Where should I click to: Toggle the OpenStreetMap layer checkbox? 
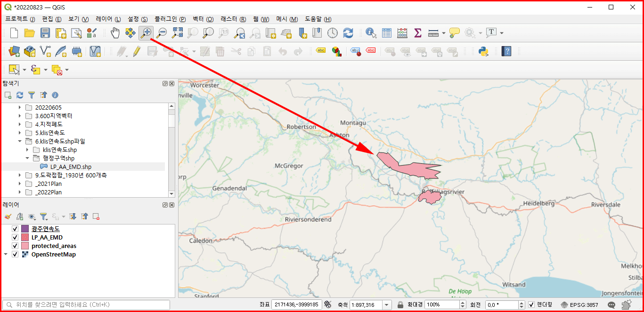click(15, 254)
